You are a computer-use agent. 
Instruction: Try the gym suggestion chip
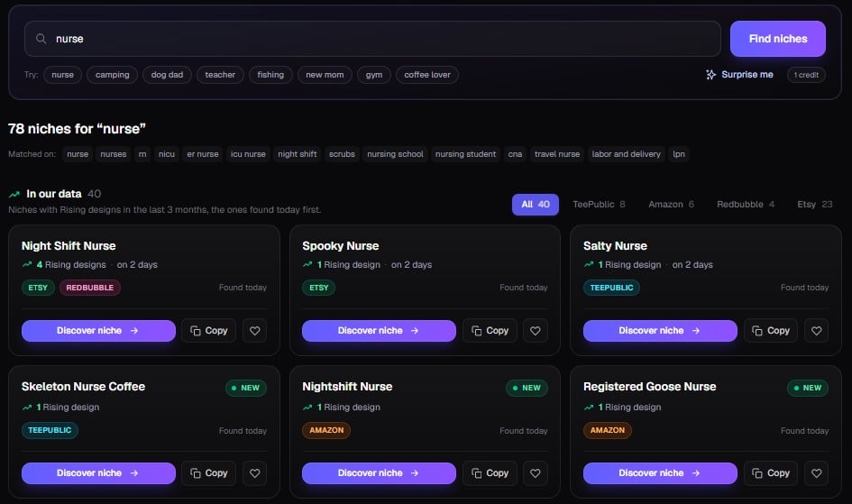[x=374, y=75]
